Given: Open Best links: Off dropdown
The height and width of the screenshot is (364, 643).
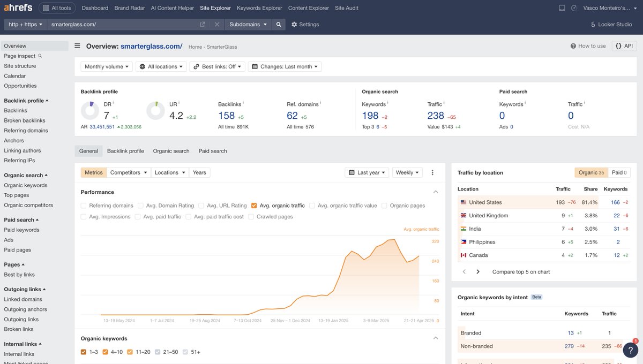Looking at the screenshot, I should 216,66.
